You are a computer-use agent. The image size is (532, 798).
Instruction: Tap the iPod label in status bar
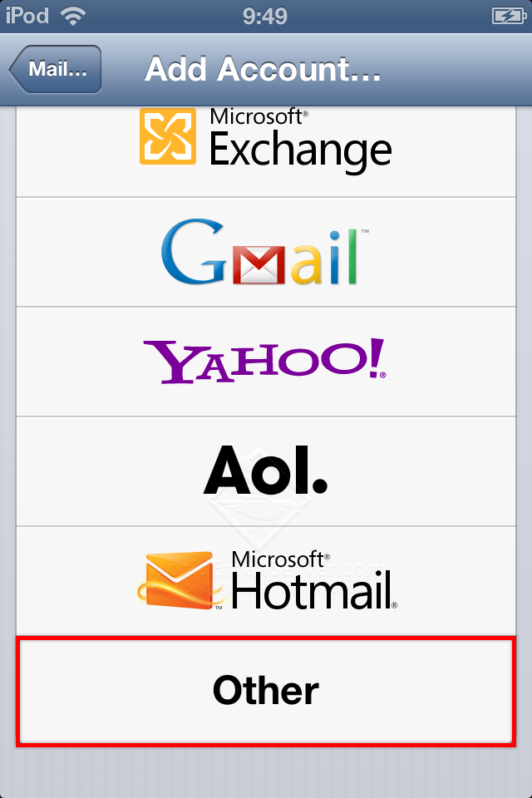click(27, 16)
